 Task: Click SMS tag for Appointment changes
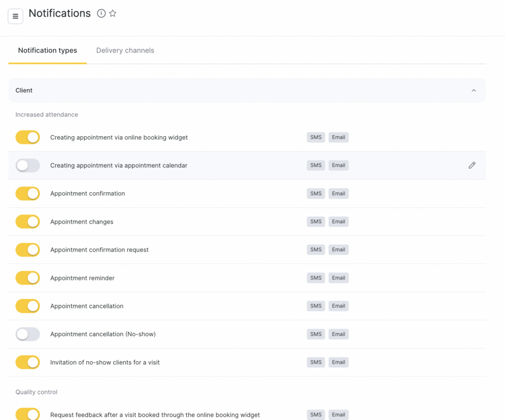[x=316, y=222]
